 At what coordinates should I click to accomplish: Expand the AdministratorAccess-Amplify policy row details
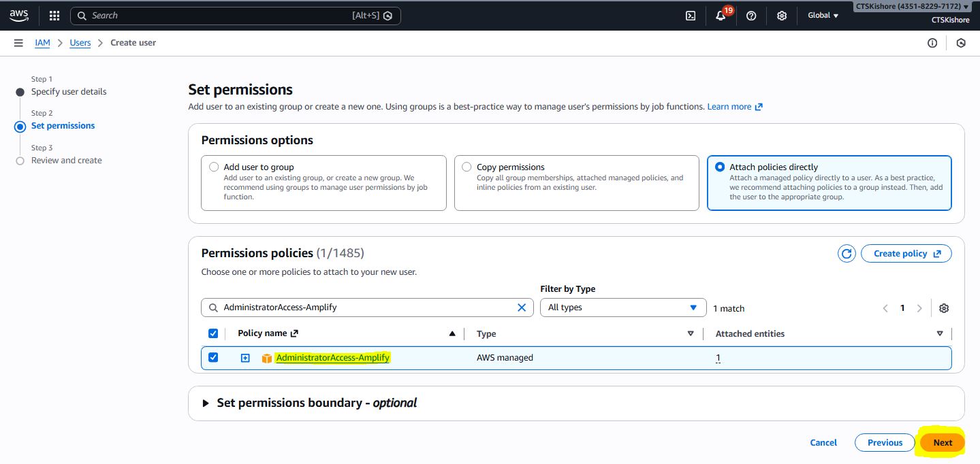coord(245,358)
